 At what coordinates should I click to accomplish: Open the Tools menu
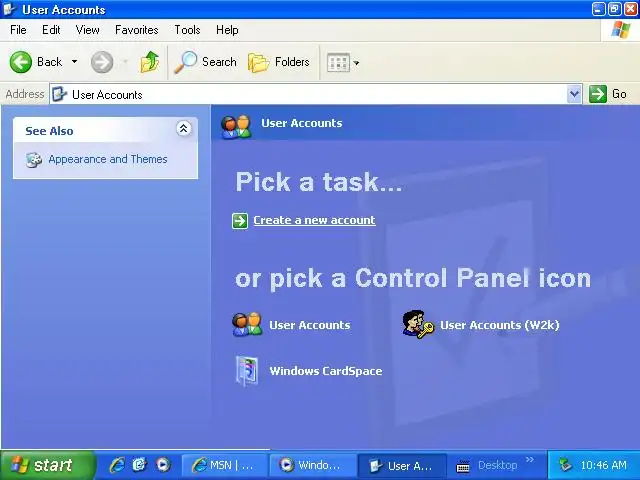tap(187, 30)
